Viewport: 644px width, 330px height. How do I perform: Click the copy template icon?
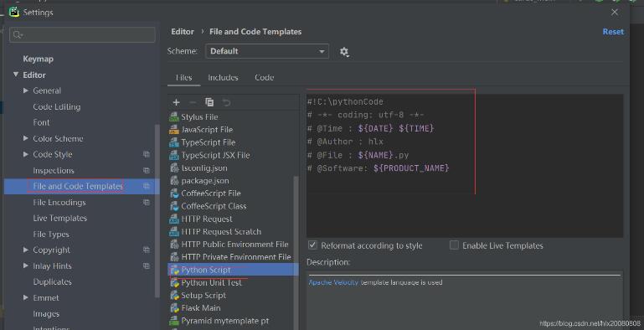click(209, 102)
